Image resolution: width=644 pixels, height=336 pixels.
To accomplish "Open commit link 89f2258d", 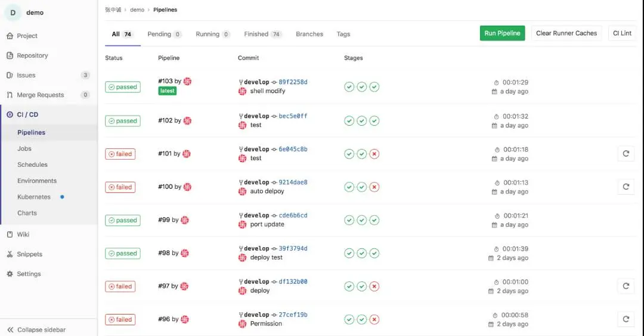I will coord(293,82).
